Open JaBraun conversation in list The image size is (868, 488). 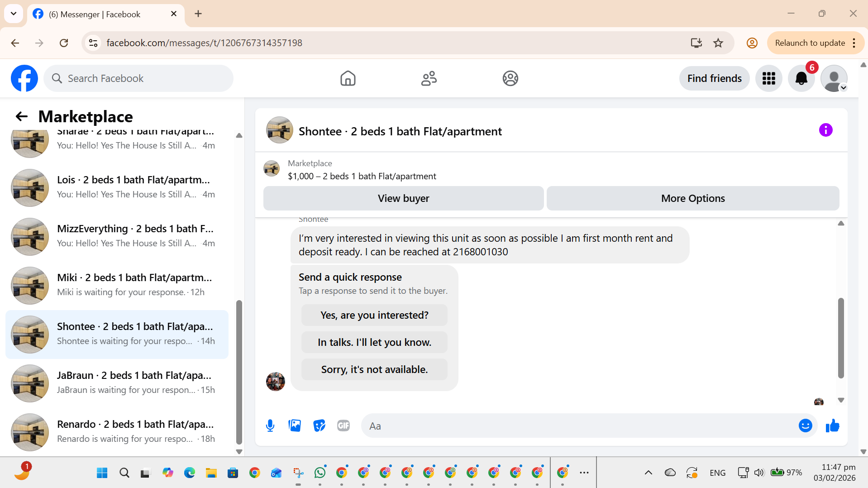(117, 383)
